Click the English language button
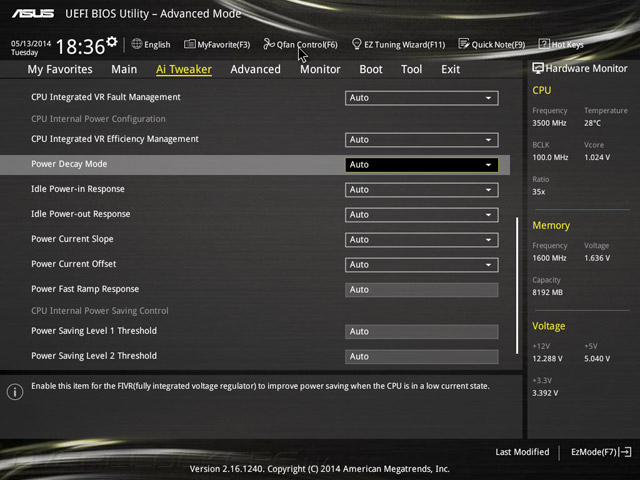Image resolution: width=640 pixels, height=480 pixels. 151,44
